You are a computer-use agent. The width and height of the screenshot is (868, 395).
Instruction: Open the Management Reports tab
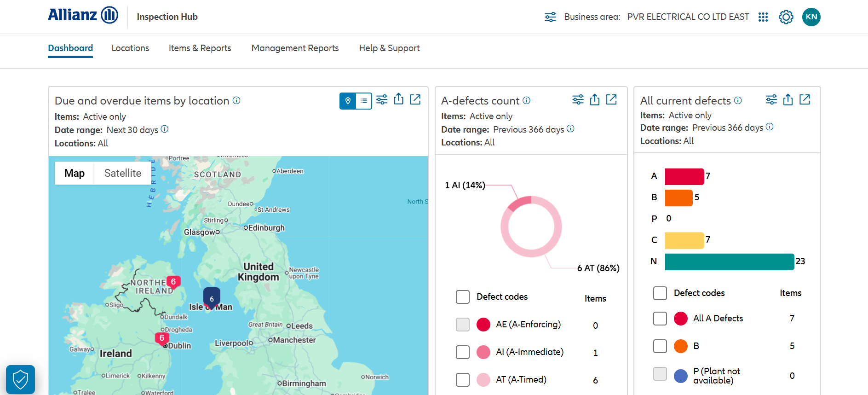(x=295, y=48)
